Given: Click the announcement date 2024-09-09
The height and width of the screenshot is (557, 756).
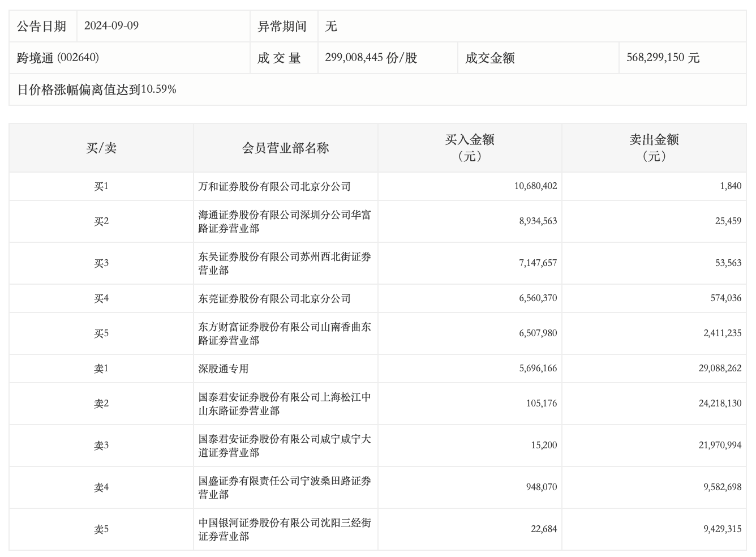Looking at the screenshot, I should click(x=111, y=26).
